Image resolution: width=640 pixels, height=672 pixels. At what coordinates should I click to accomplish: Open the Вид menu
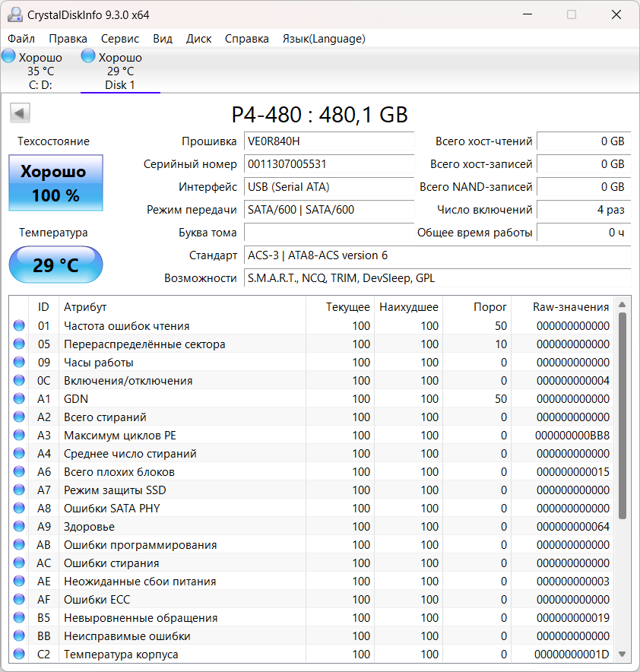click(163, 39)
